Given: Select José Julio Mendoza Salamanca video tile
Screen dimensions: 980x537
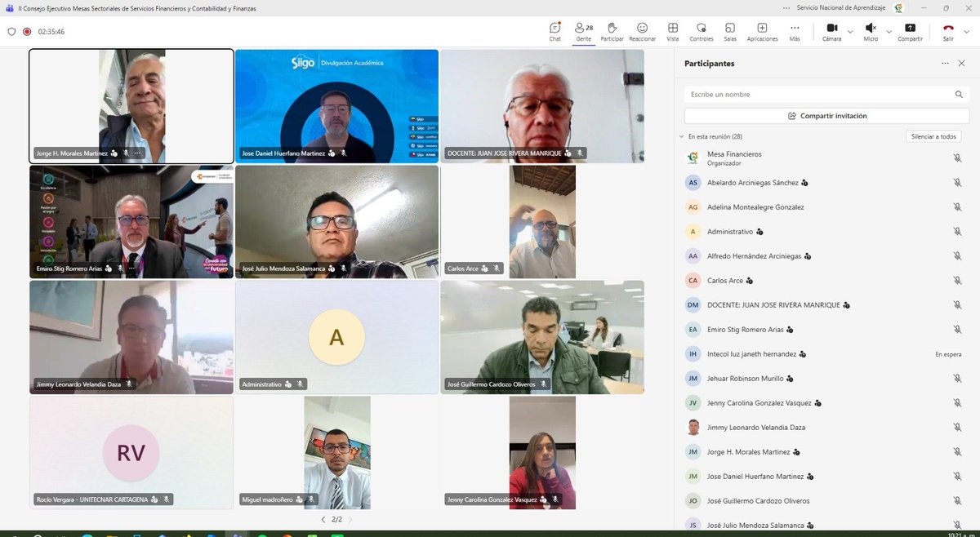Looking at the screenshot, I should [x=336, y=221].
